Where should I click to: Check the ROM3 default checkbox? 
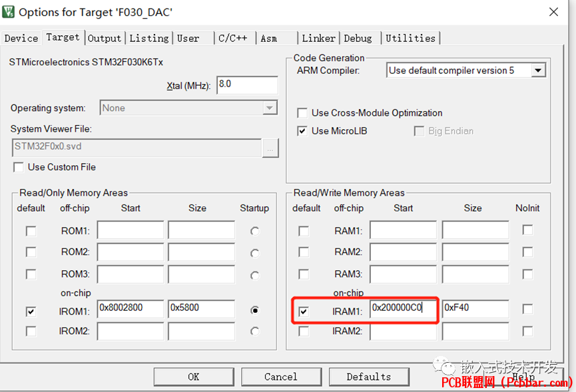[31, 274]
